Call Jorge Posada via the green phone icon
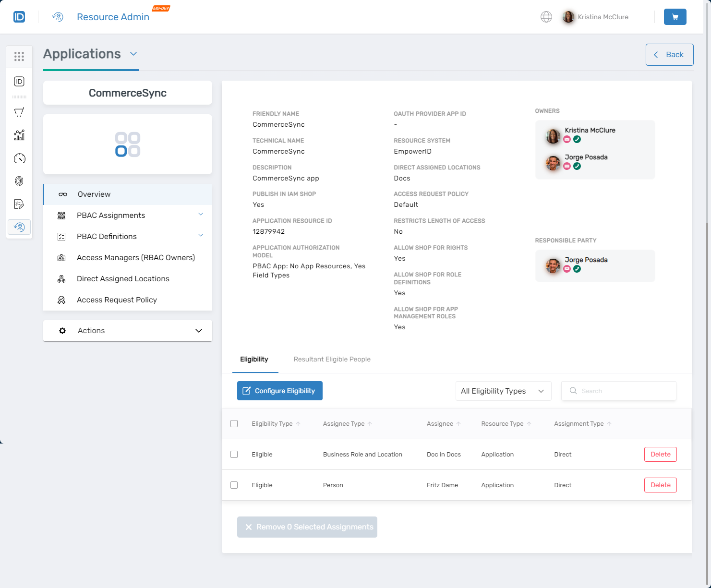 577,166
